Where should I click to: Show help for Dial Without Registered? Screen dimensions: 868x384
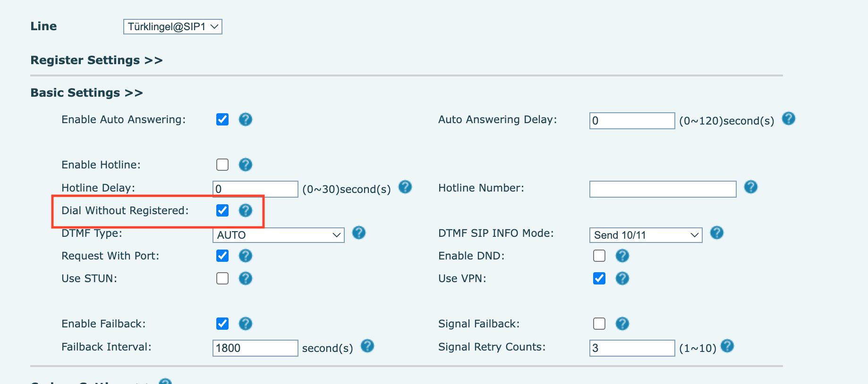245,210
